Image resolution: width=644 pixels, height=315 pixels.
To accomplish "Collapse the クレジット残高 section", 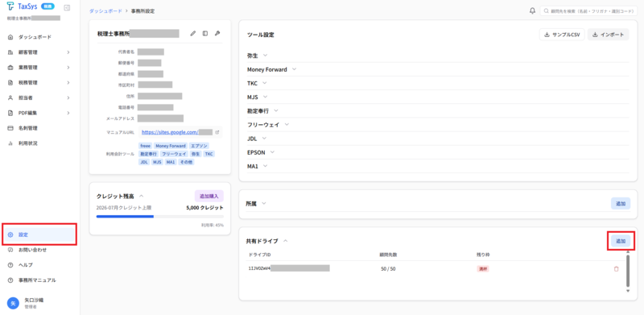I will pyautogui.click(x=142, y=196).
